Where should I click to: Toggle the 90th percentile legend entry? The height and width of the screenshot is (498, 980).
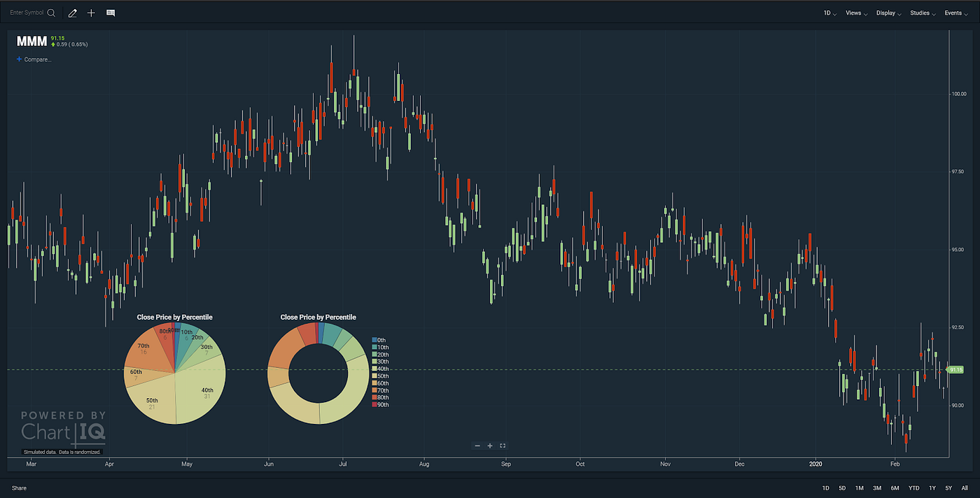click(381, 404)
